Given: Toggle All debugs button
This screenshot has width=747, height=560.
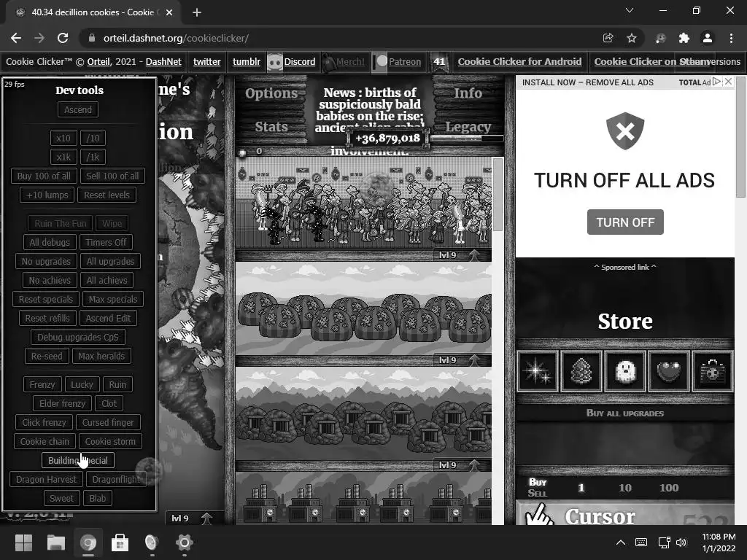Looking at the screenshot, I should (x=50, y=242).
